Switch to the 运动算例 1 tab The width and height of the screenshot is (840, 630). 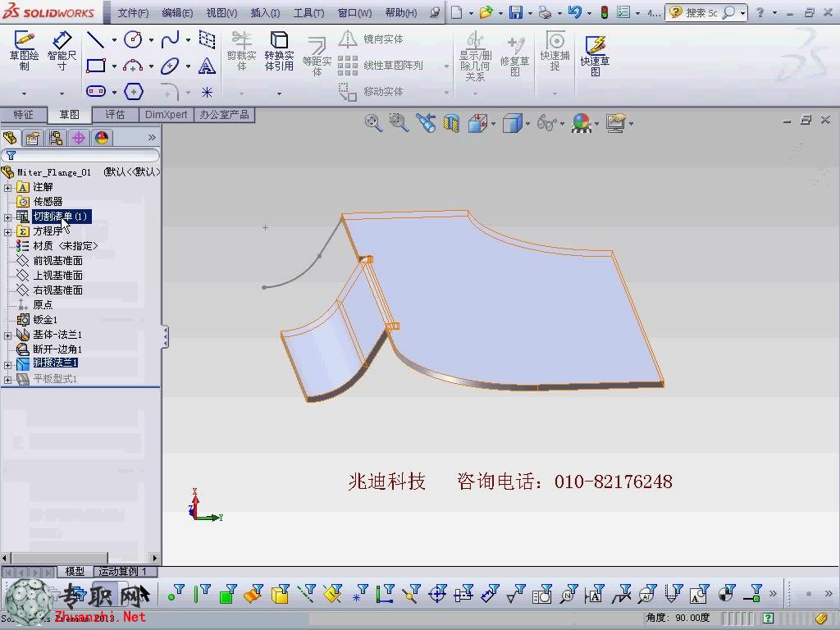[125, 572]
